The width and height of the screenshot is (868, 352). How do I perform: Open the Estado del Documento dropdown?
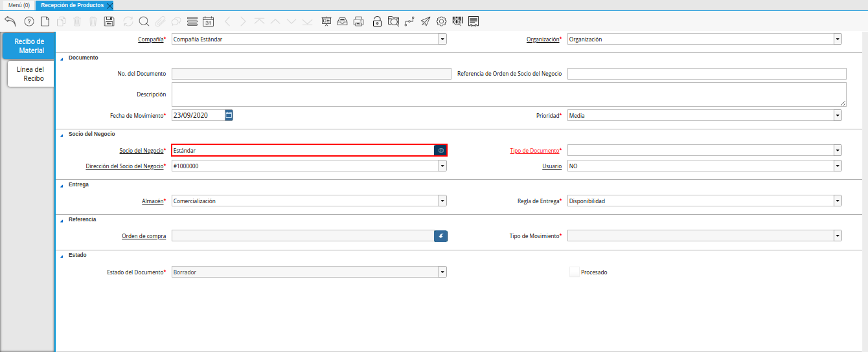(x=442, y=272)
